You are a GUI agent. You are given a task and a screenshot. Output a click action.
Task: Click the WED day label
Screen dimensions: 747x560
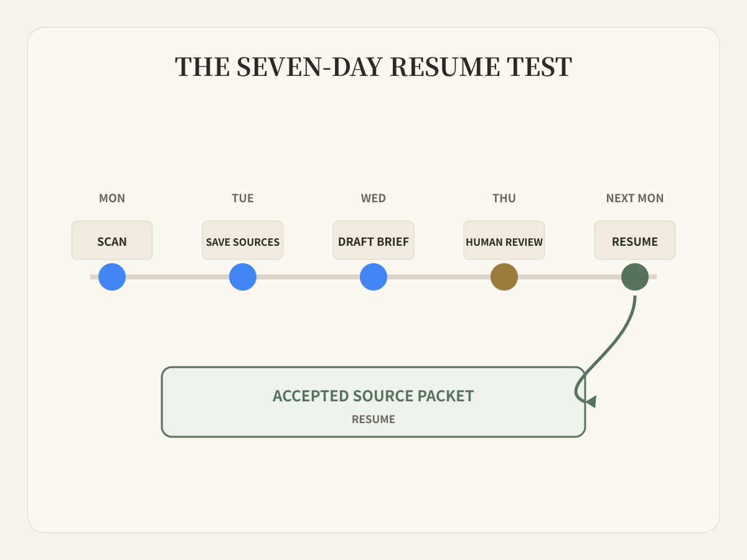[374, 198]
